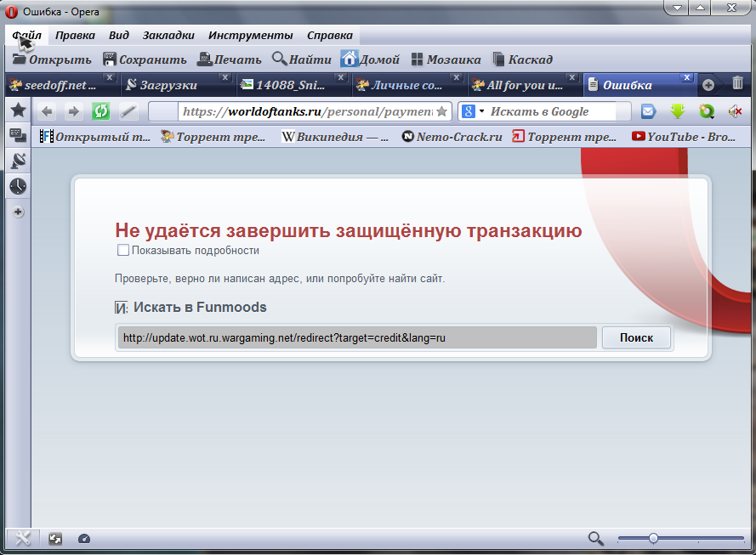Click the update.wot.ru.wargaming.net search field
The height and width of the screenshot is (555, 756).
[x=357, y=337]
